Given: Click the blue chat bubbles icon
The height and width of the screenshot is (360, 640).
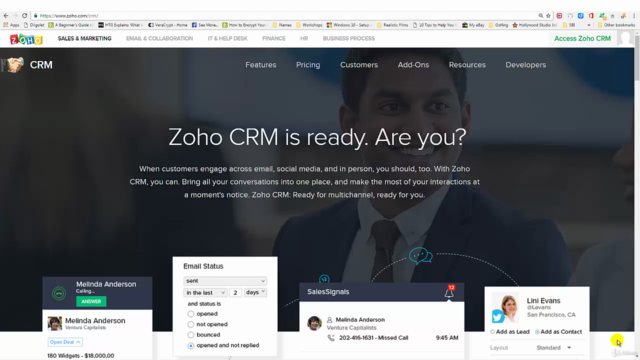Looking at the screenshot, I should pyautogui.click(x=420, y=256).
